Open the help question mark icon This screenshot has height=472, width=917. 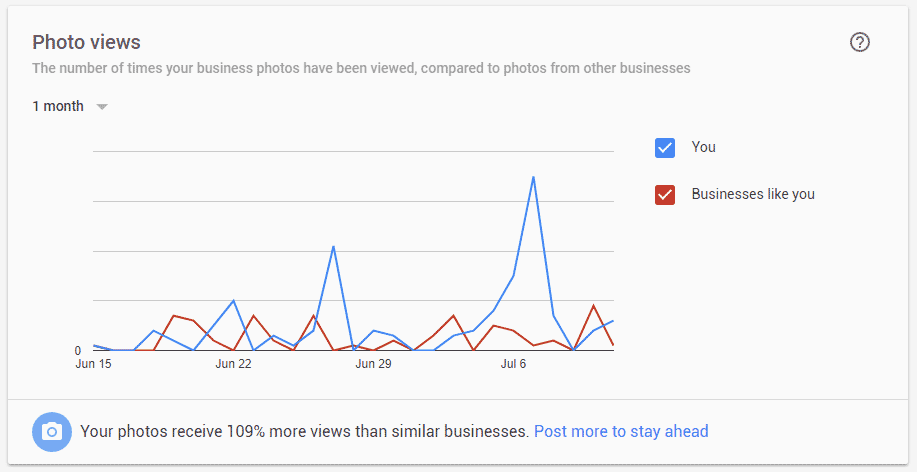(x=860, y=42)
